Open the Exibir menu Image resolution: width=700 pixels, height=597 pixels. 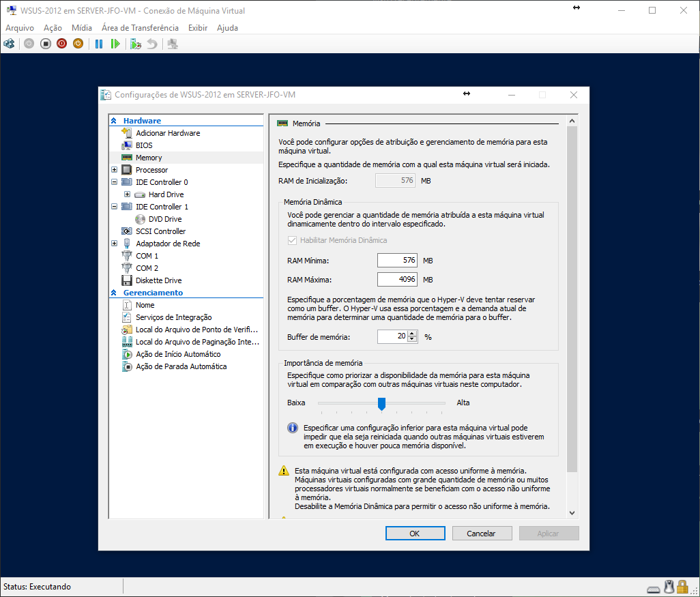point(198,28)
